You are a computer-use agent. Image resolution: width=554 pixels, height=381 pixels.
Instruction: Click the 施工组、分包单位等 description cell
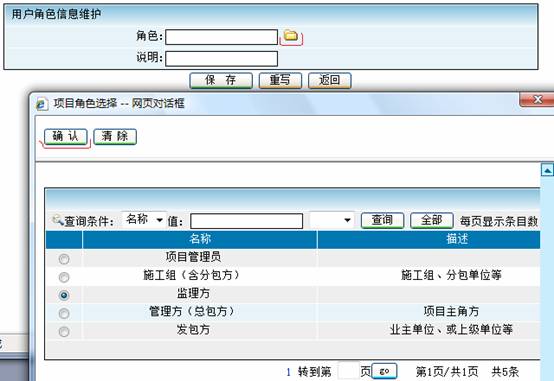pyautogui.click(x=429, y=275)
